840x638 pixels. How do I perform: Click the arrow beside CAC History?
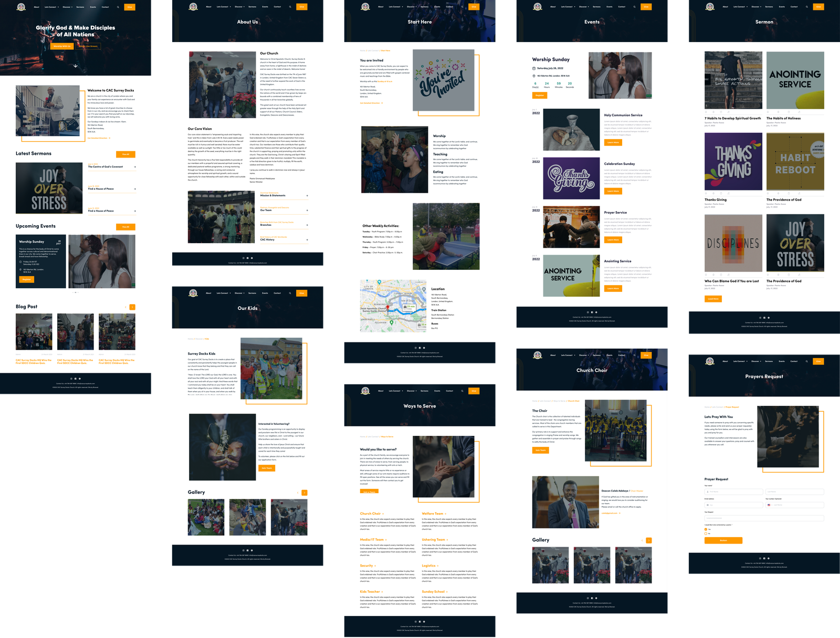point(307,240)
